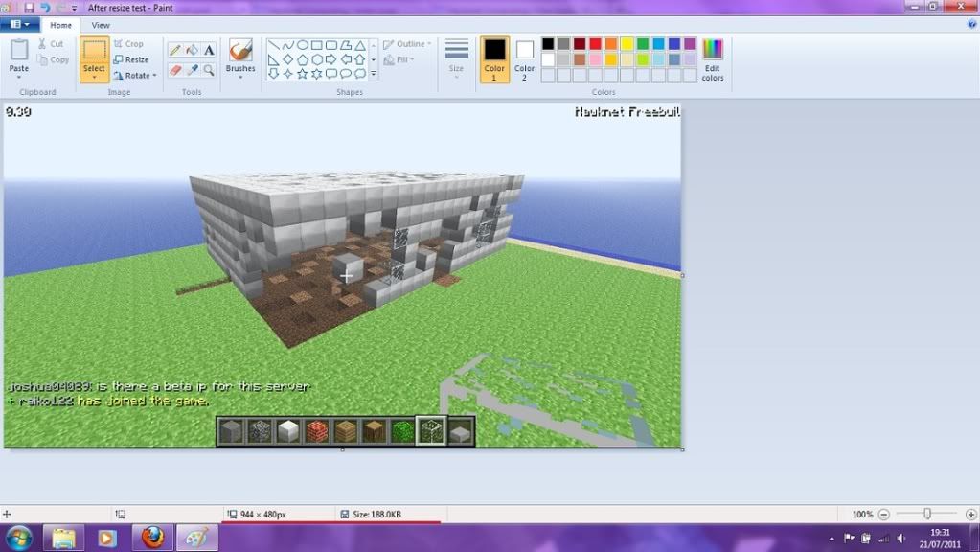This screenshot has width=980, height=552.
Task: Choose the Cloud callout shape
Action: pyautogui.click(x=360, y=74)
